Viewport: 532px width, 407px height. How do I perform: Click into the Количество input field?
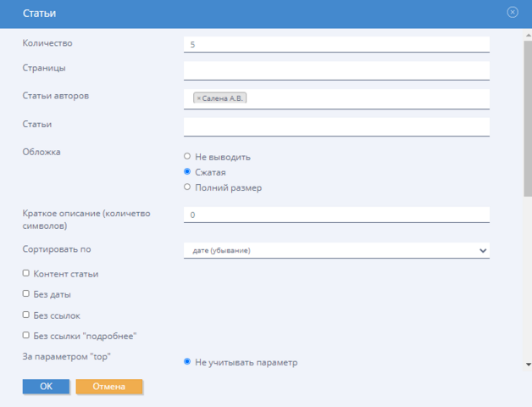point(335,44)
